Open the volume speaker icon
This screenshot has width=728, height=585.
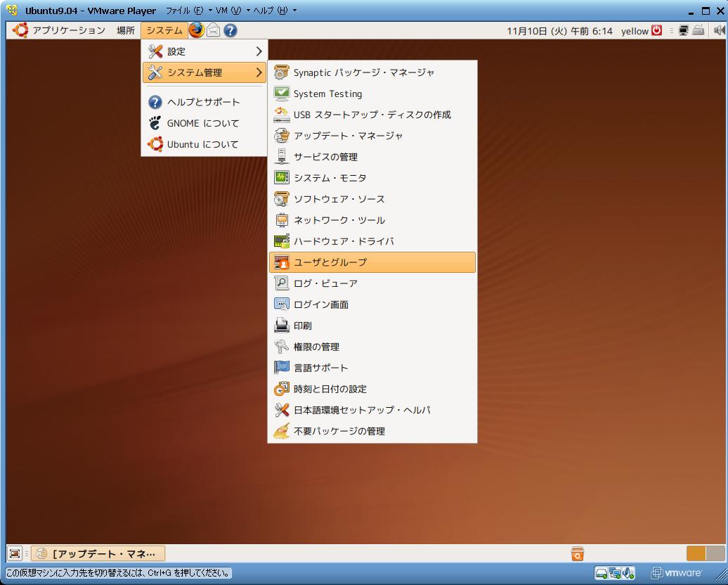pos(719,31)
